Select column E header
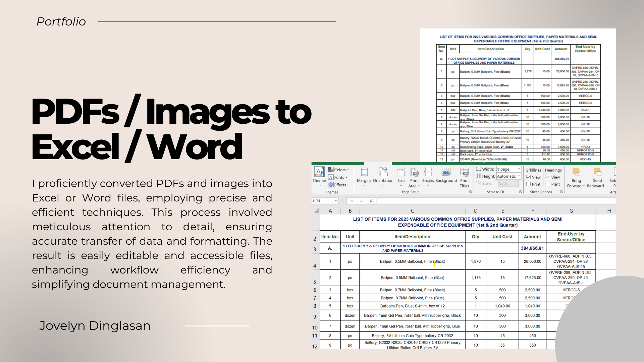 pos(502,211)
